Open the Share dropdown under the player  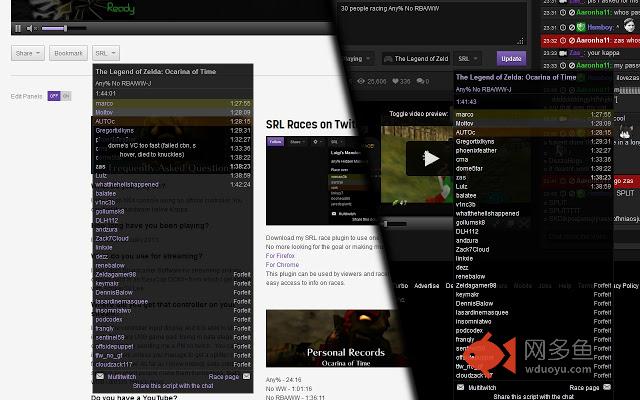(x=28, y=53)
